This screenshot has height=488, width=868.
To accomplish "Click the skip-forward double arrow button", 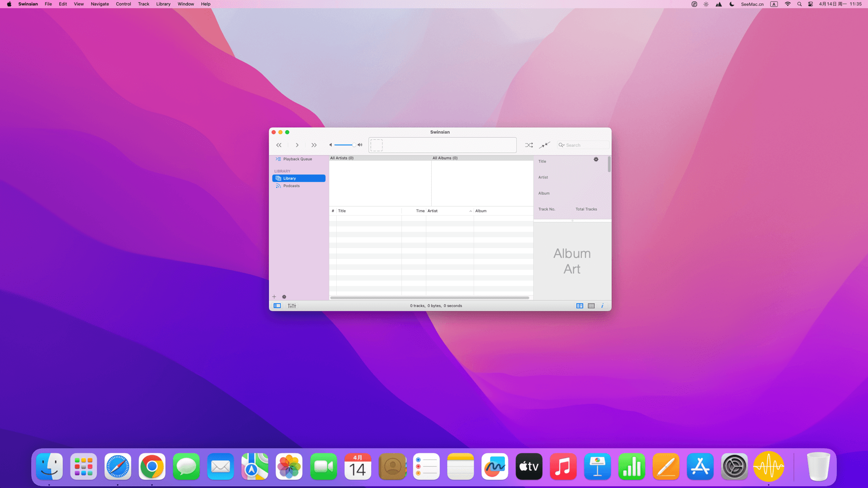I will click(x=314, y=145).
